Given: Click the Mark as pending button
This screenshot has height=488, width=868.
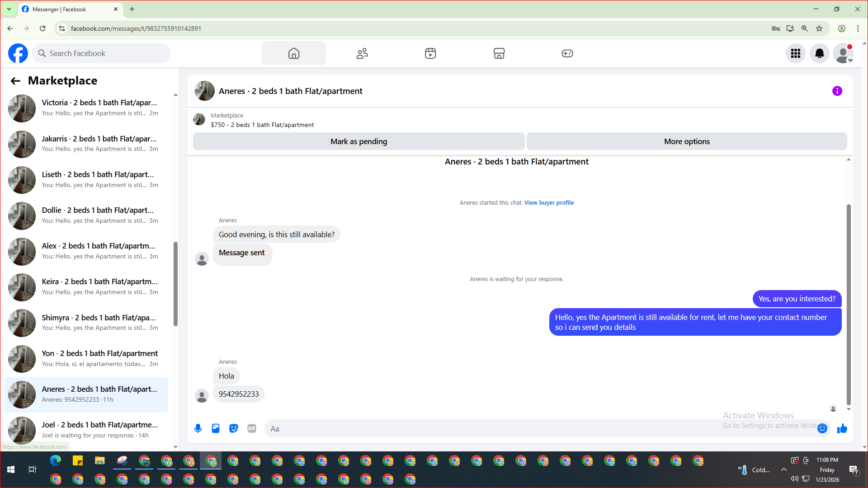Looking at the screenshot, I should point(359,141).
